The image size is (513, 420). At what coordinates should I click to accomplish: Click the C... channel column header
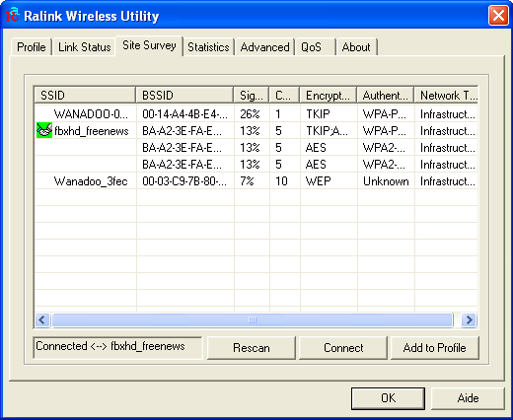click(x=284, y=96)
